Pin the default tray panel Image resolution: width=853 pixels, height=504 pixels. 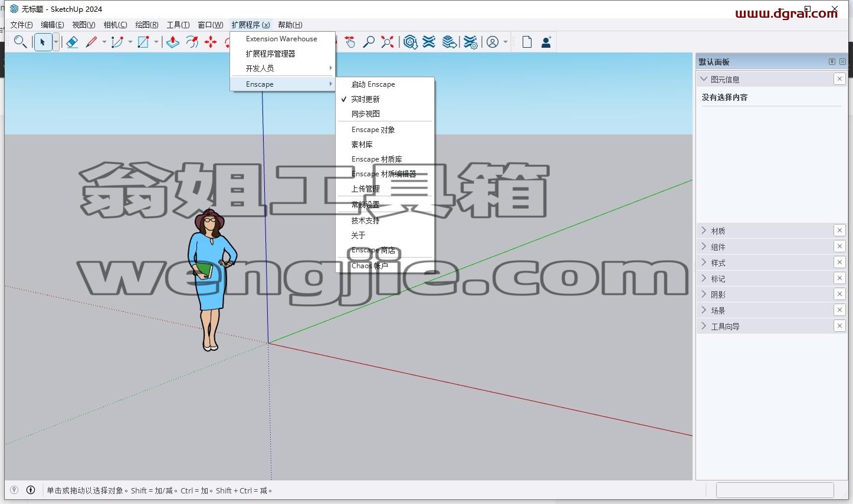(x=832, y=61)
